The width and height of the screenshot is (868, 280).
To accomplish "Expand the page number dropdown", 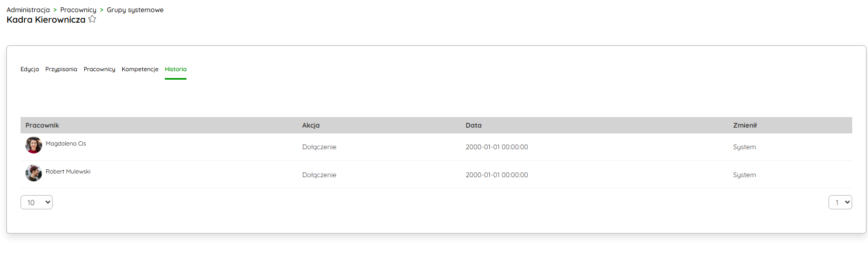I will point(840,202).
